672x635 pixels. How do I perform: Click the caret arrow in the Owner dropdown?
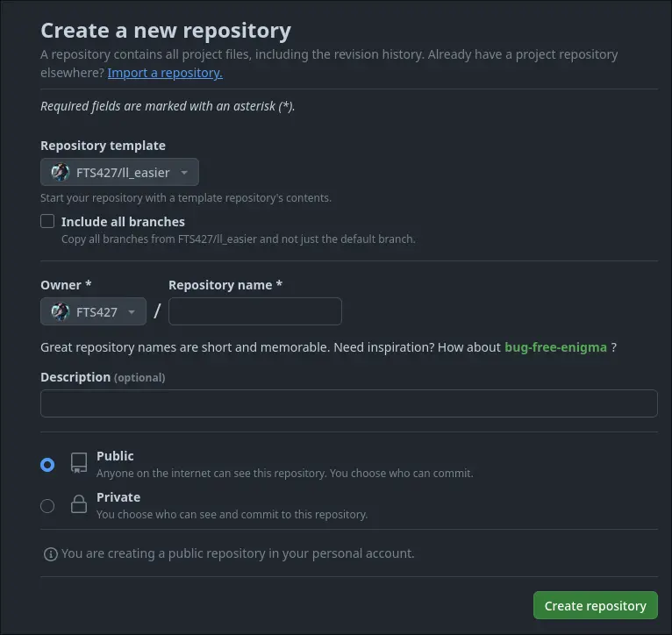pos(132,312)
